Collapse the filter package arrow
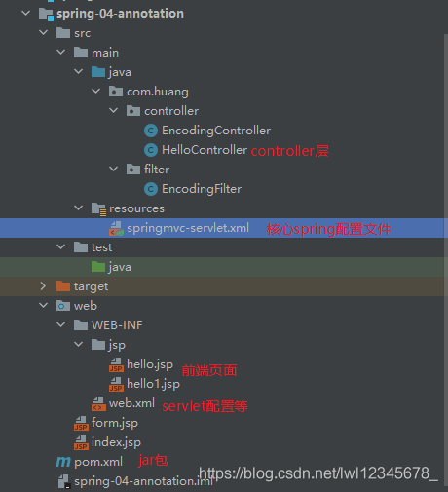This screenshot has width=448, height=492. point(113,169)
